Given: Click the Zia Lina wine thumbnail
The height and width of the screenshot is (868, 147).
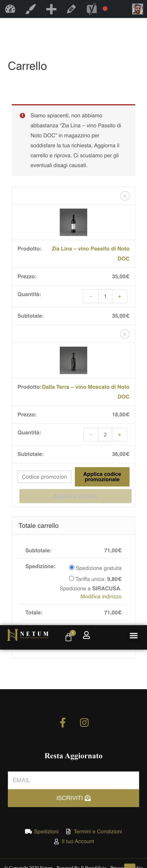Looking at the screenshot, I should click(x=73, y=222).
